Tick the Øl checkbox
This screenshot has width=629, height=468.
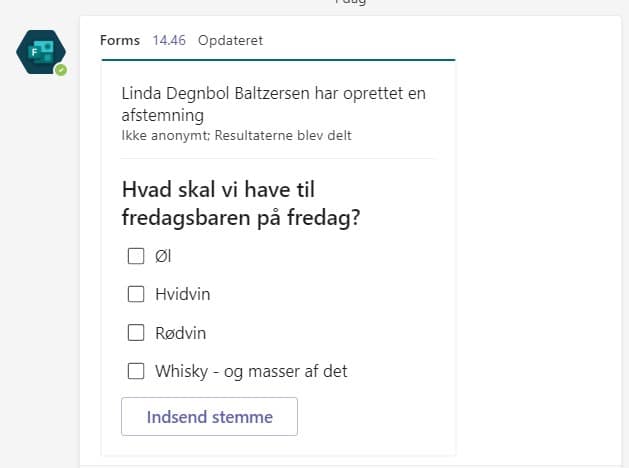[x=136, y=256]
